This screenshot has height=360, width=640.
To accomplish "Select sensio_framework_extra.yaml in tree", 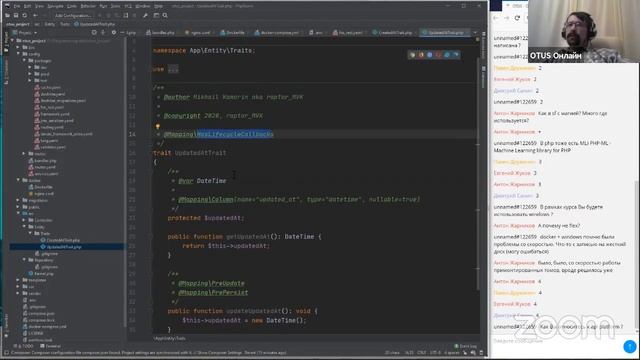I will click(64, 134).
